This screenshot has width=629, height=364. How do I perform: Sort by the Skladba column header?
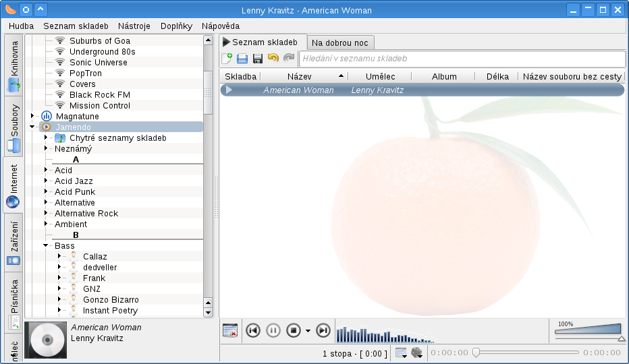click(x=240, y=77)
